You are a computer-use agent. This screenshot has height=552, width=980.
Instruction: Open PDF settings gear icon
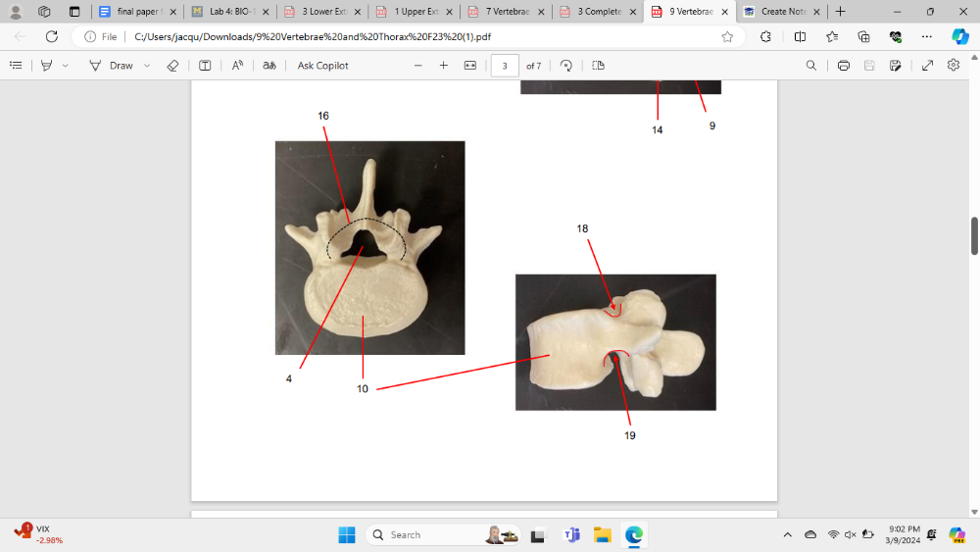click(x=954, y=66)
